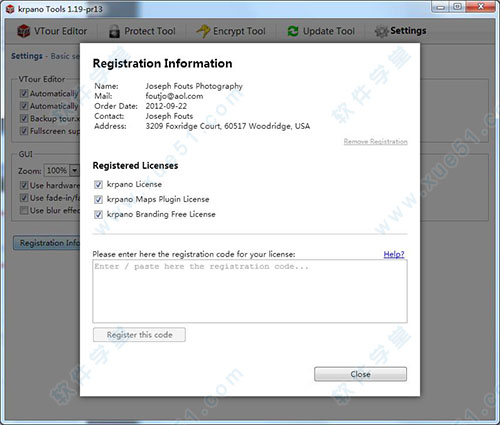The image size is (500, 425).
Task: Open the VTour Editor cube icon
Action: (x=24, y=31)
